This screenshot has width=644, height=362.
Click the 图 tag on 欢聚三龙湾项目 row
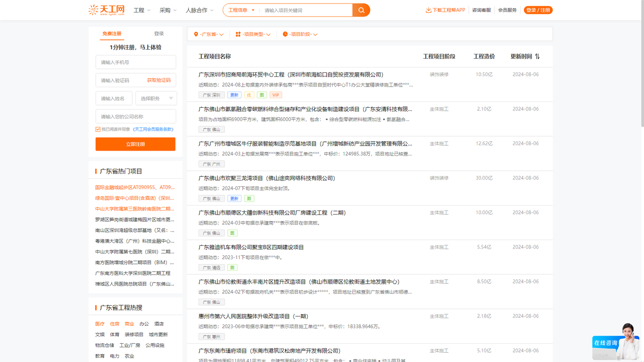pyautogui.click(x=249, y=198)
